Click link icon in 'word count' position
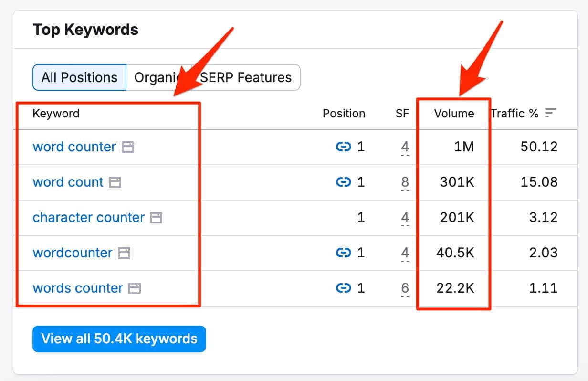The image size is (588, 381). [344, 182]
